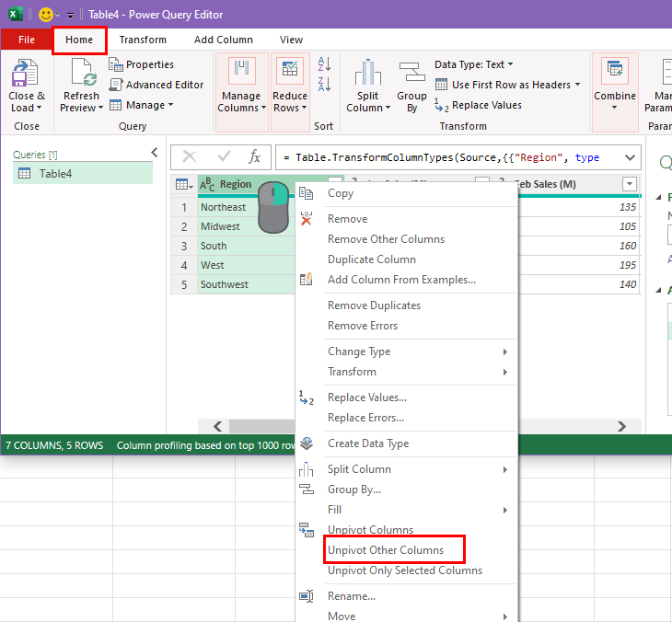
Task: Click the Southwest cell
Action: pyautogui.click(x=247, y=284)
